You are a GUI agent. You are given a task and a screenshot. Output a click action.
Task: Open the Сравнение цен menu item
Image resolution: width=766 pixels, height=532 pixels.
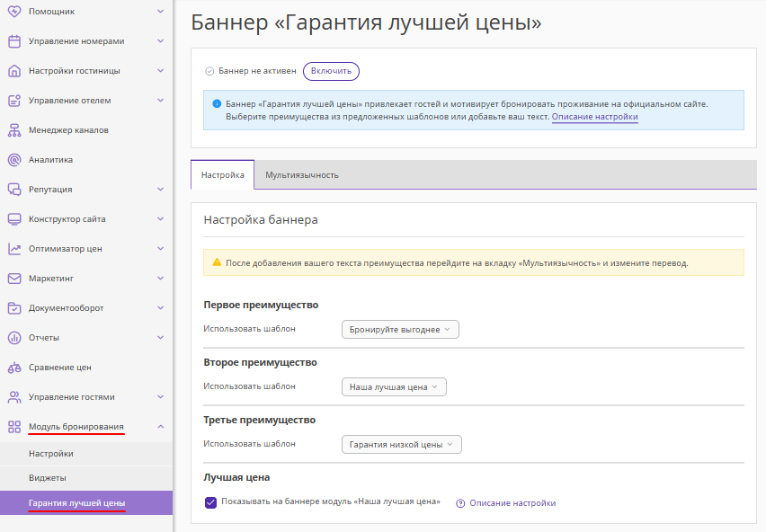60,368
